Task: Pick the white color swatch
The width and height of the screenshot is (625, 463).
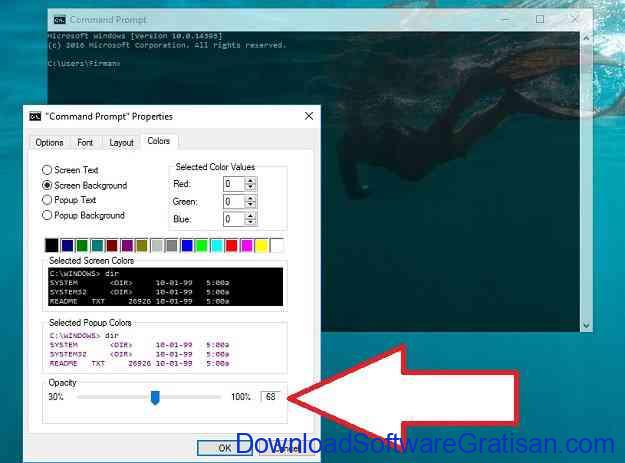Action: 277,245
